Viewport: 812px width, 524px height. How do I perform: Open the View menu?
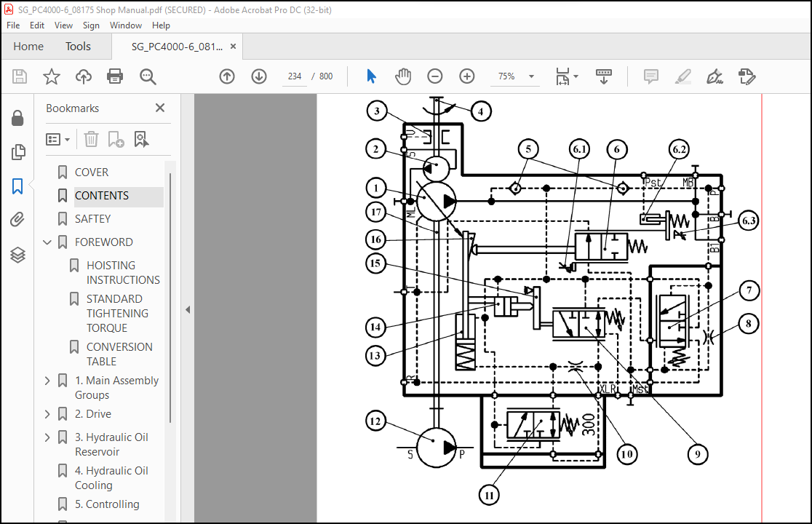(63, 25)
